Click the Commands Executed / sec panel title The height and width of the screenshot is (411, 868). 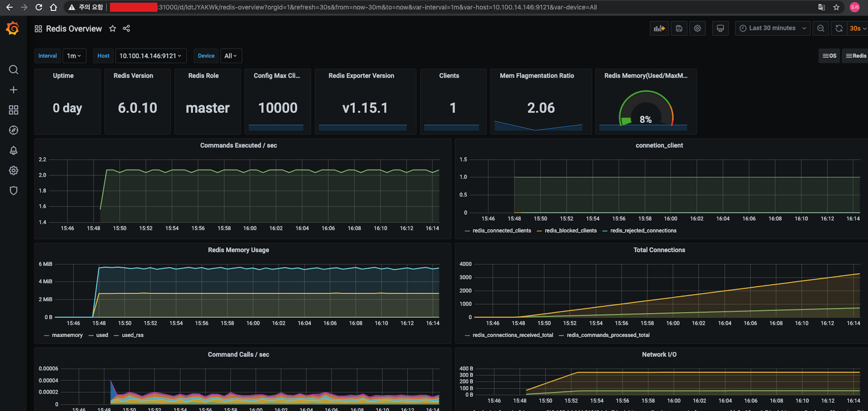pyautogui.click(x=238, y=145)
